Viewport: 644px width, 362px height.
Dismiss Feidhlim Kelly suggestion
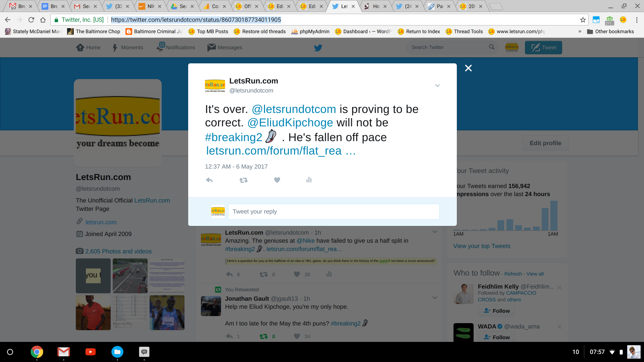point(559,288)
